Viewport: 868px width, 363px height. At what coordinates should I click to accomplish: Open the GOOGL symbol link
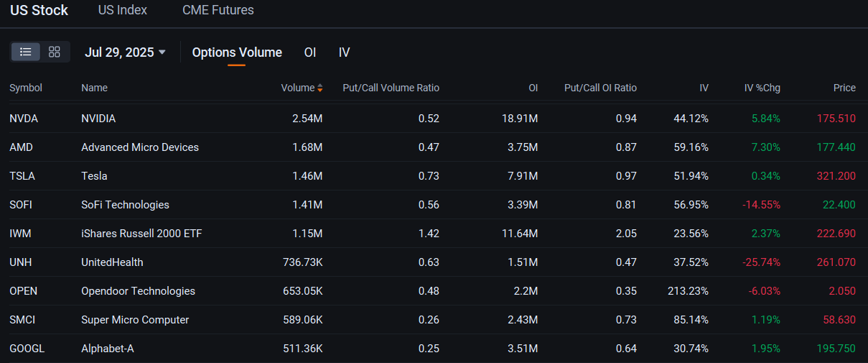[27, 349]
